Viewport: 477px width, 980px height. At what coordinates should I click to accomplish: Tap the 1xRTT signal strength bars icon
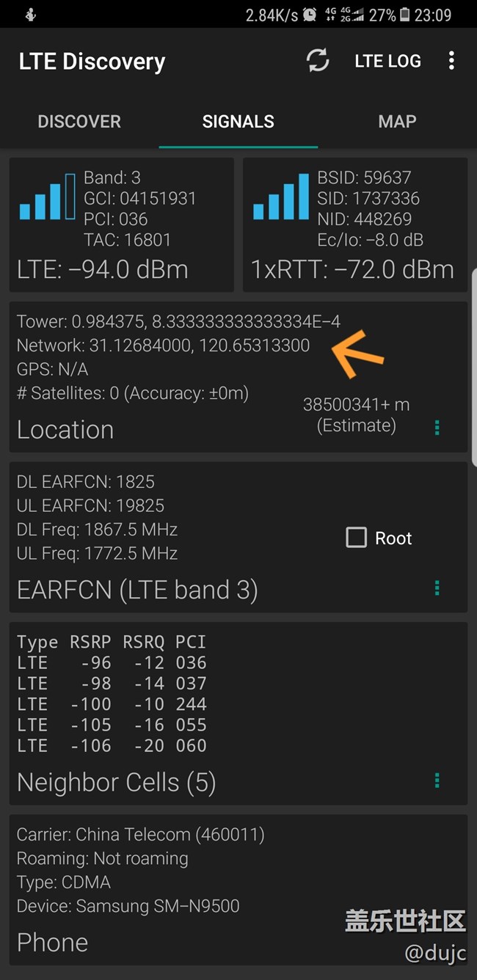280,197
